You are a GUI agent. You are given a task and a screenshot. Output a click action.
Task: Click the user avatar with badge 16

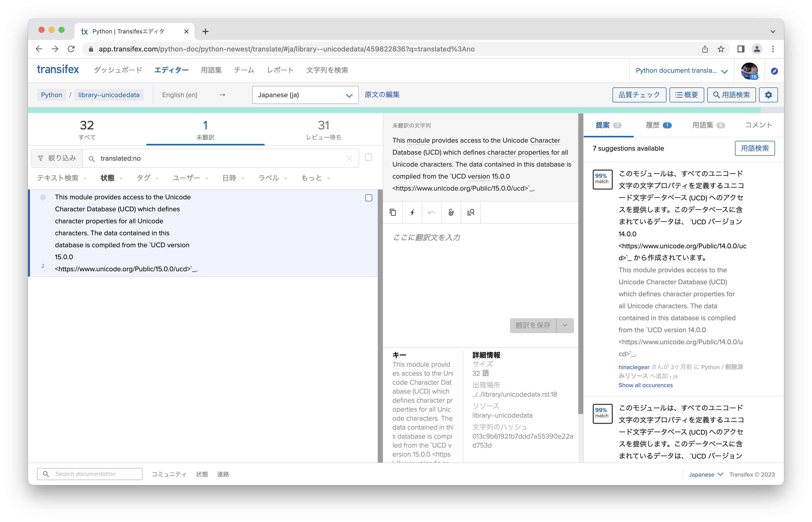coord(749,70)
